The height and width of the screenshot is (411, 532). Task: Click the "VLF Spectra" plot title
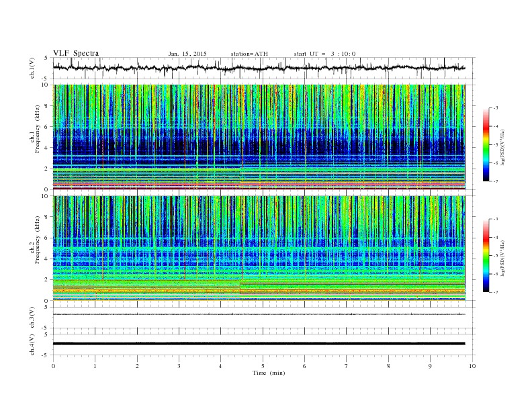76,53
